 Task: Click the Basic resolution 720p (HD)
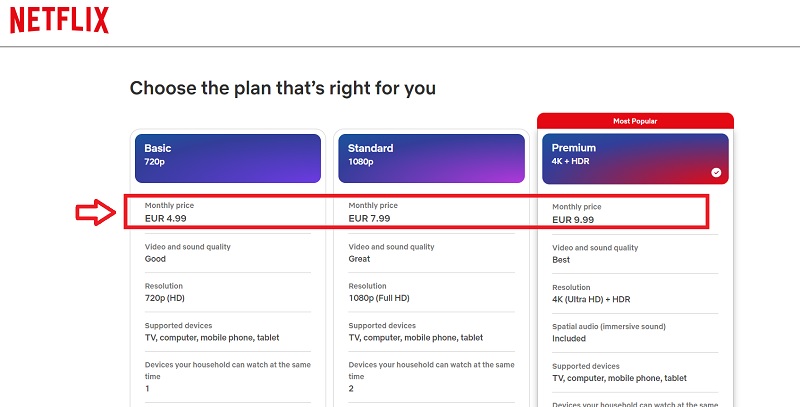click(165, 298)
